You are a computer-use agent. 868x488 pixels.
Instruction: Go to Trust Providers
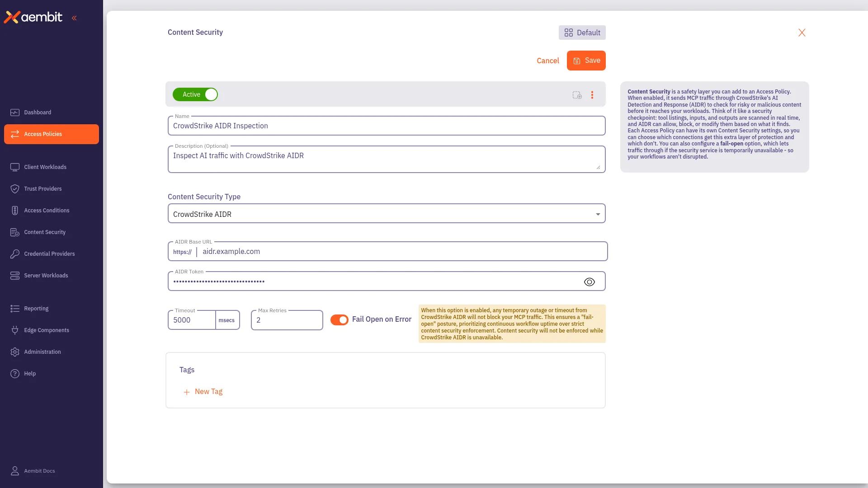(x=52, y=189)
